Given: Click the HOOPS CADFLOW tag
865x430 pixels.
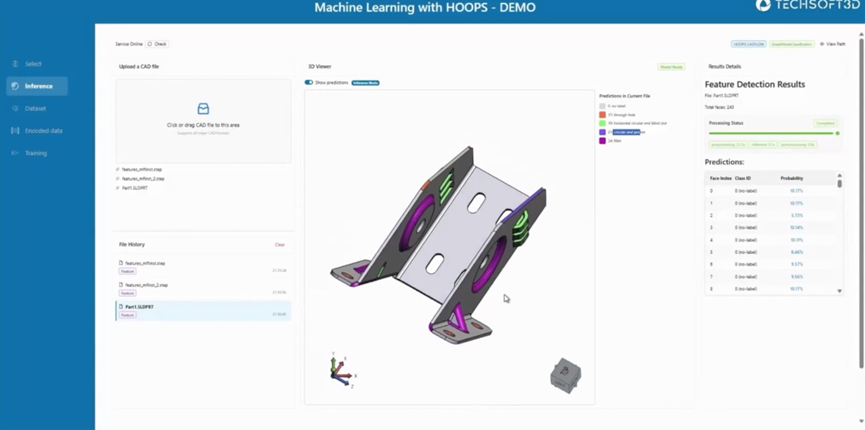Looking at the screenshot, I should point(749,44).
